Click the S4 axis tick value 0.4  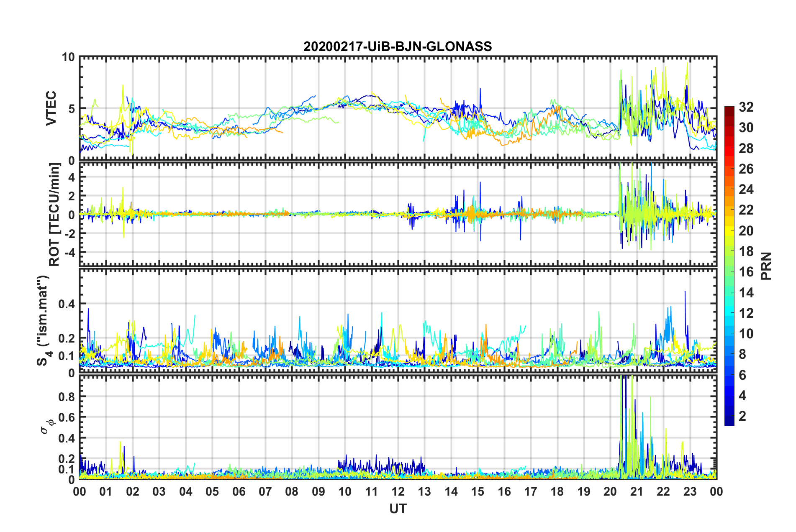tap(66, 304)
